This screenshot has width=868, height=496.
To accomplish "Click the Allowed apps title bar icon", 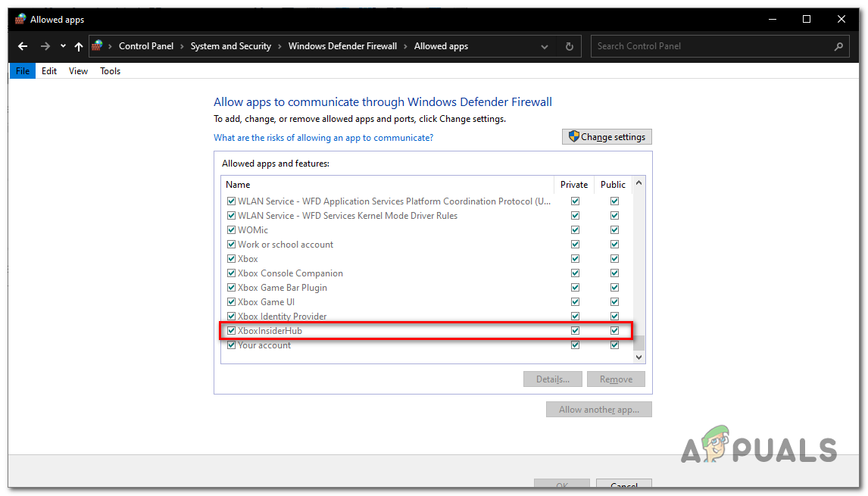I will [x=20, y=20].
